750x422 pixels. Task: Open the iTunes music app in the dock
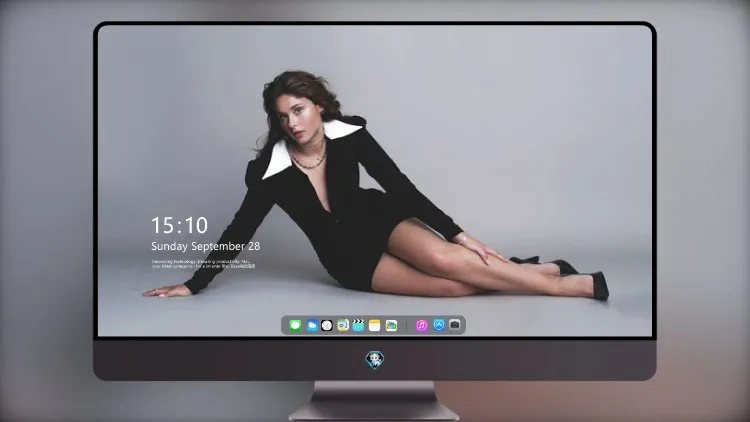[x=421, y=325]
